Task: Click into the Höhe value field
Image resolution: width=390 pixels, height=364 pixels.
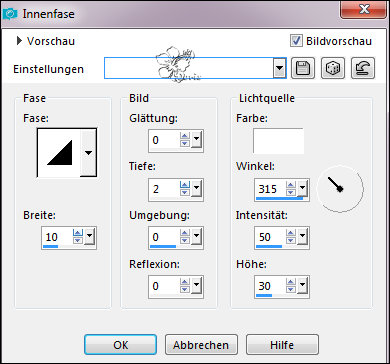Action: tap(271, 286)
